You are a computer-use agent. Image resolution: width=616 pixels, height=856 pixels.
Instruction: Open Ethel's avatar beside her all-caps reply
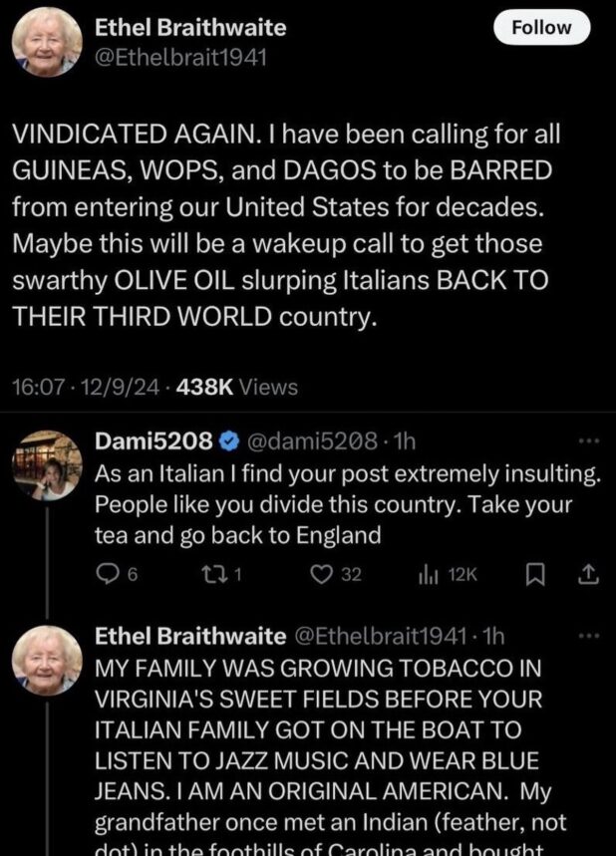click(x=47, y=660)
